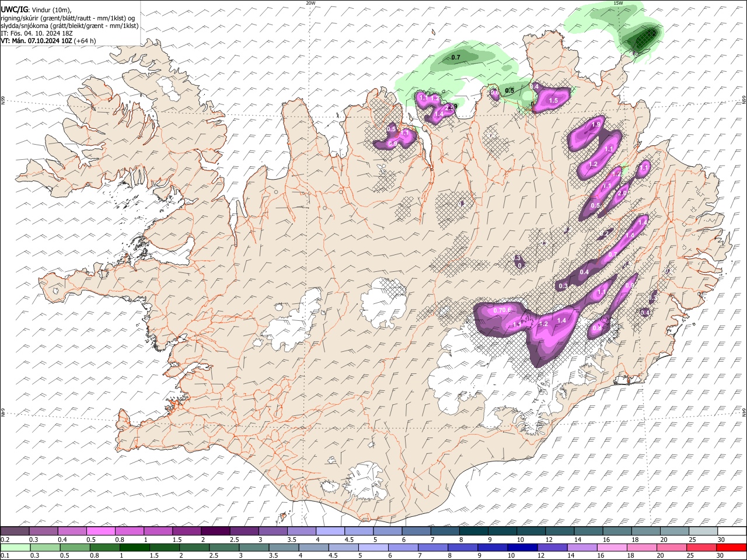Click bottom-row legend swatch between 2 and 2.5
The image size is (747, 560).
pyautogui.click(x=194, y=547)
